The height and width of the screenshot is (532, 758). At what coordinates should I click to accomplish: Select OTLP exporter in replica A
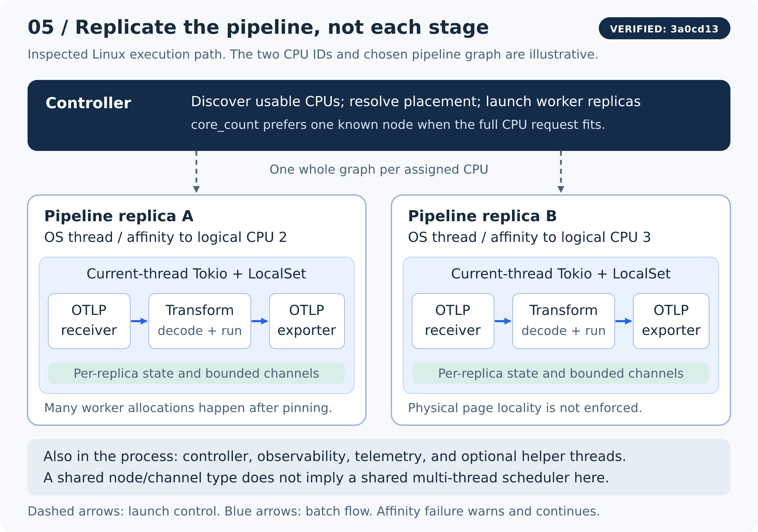click(x=307, y=321)
